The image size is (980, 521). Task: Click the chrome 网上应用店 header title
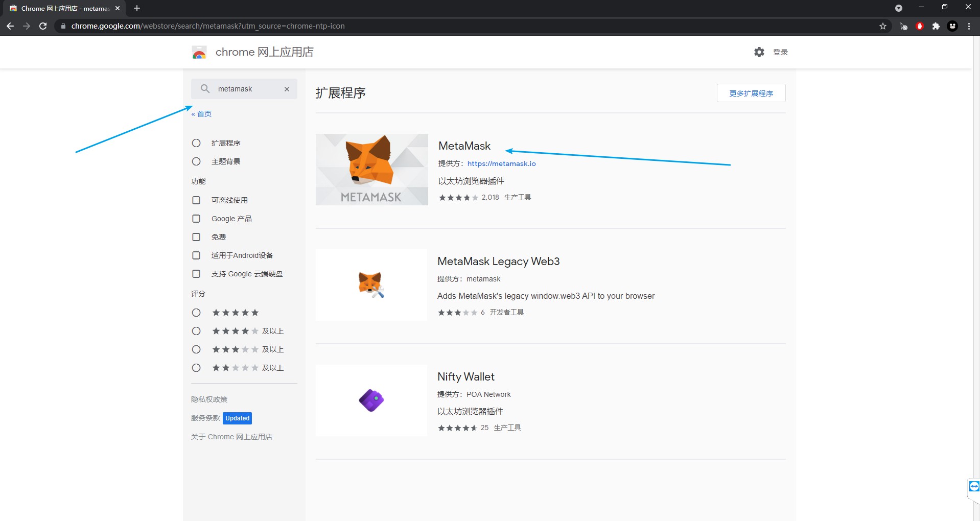tap(265, 52)
